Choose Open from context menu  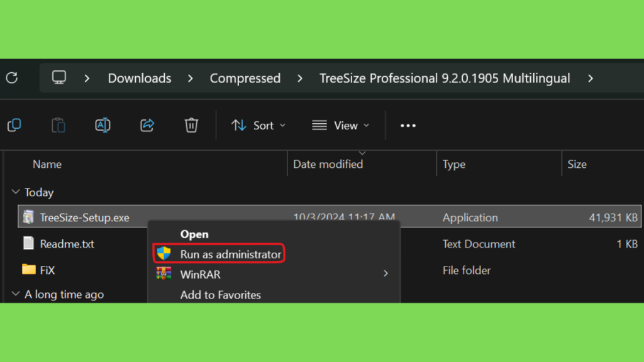pos(194,234)
